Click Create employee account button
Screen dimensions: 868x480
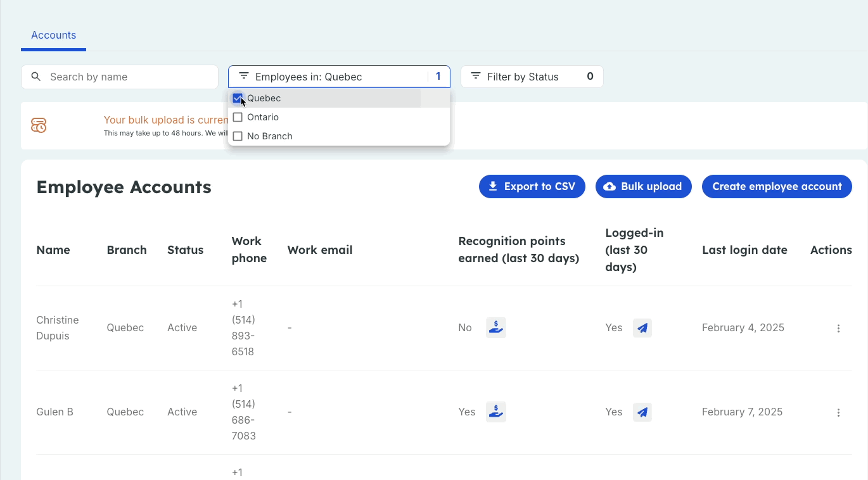coord(777,186)
